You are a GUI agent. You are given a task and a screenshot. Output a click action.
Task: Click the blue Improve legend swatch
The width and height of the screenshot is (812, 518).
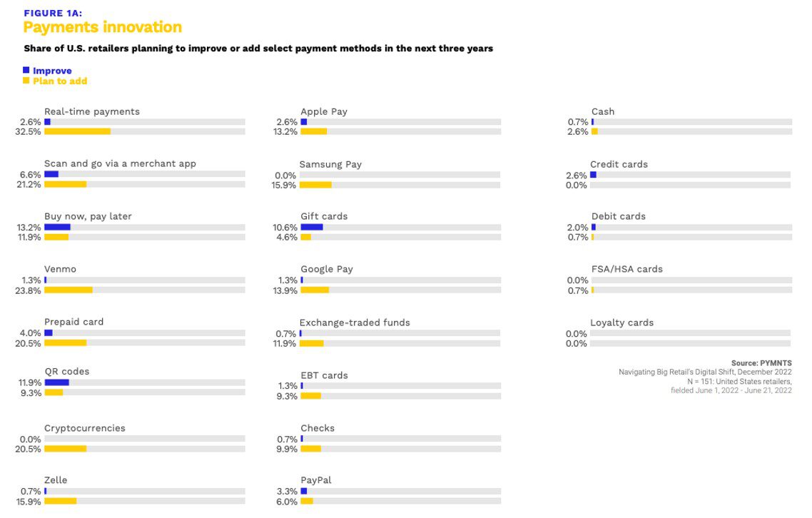click(x=26, y=70)
